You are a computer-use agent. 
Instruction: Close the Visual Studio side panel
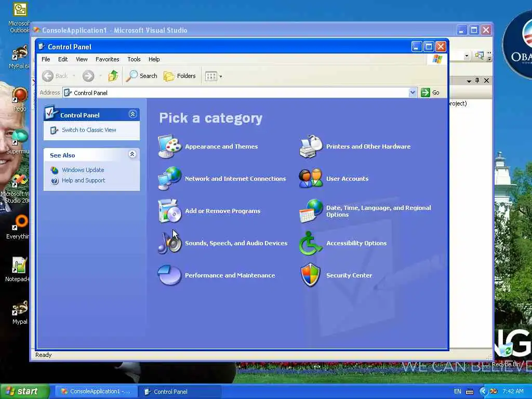[x=486, y=81]
